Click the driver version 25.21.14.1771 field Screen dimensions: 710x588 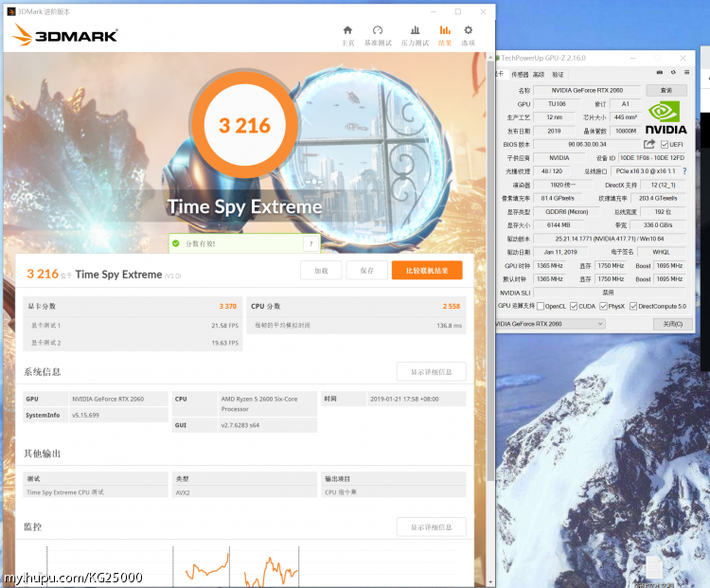(x=609, y=239)
